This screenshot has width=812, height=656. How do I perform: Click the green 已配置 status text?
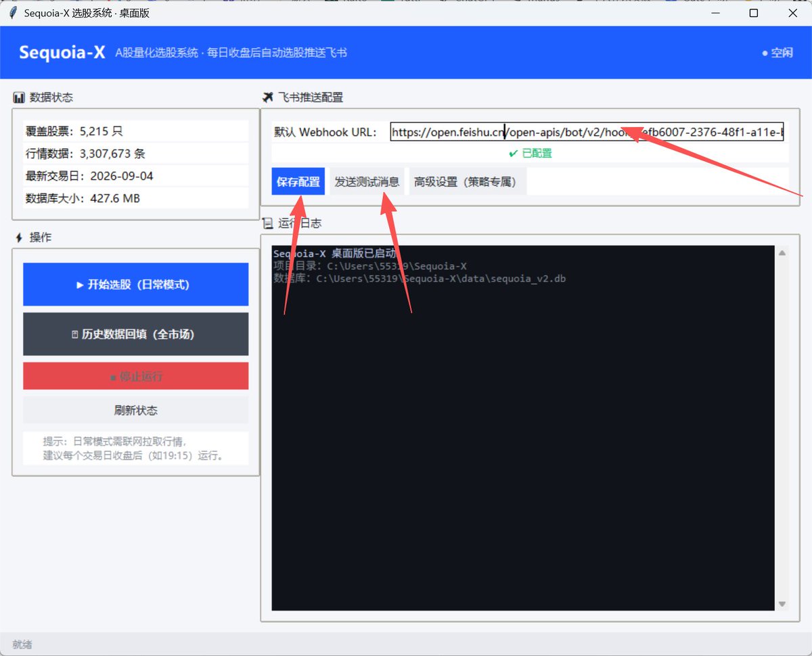pos(531,154)
